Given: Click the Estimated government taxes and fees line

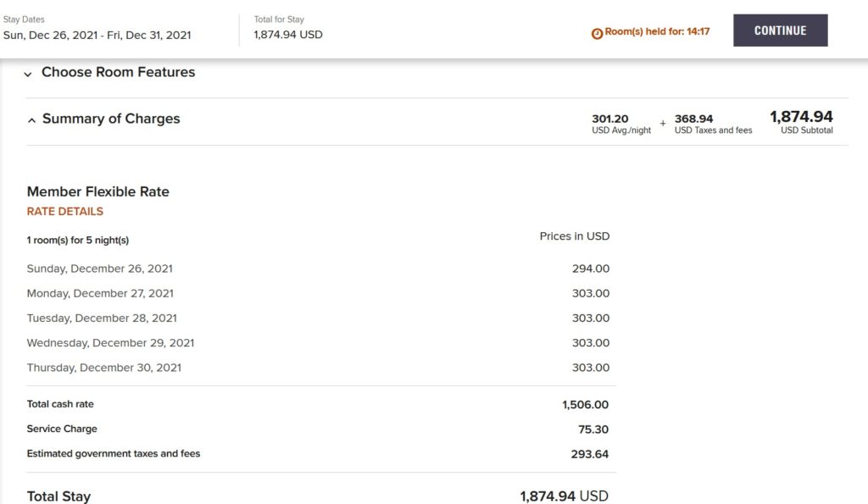Looking at the screenshot, I should [114, 454].
